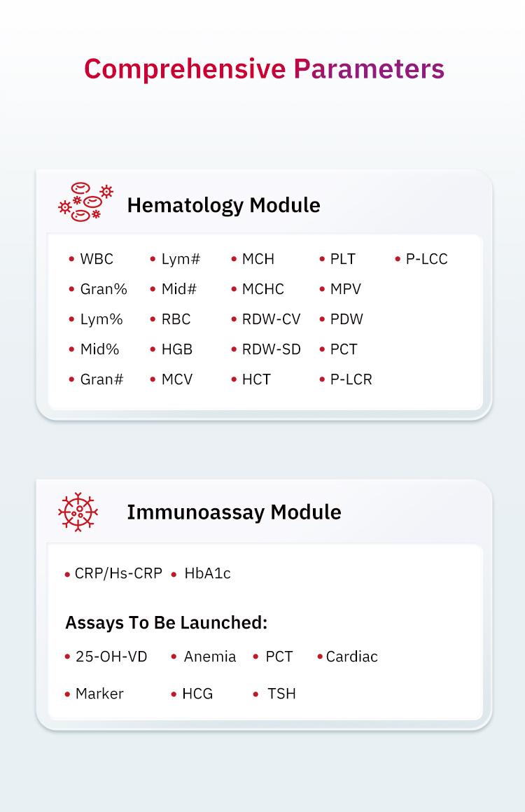Screen dimensions: 525x812
Task: Choose the Cardiac assay item
Action: (351, 657)
